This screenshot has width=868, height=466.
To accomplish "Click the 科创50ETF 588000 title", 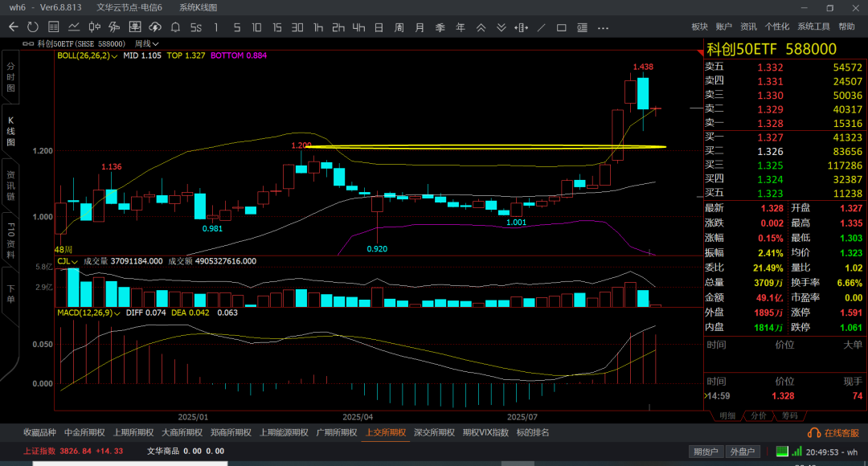I will click(x=771, y=49).
